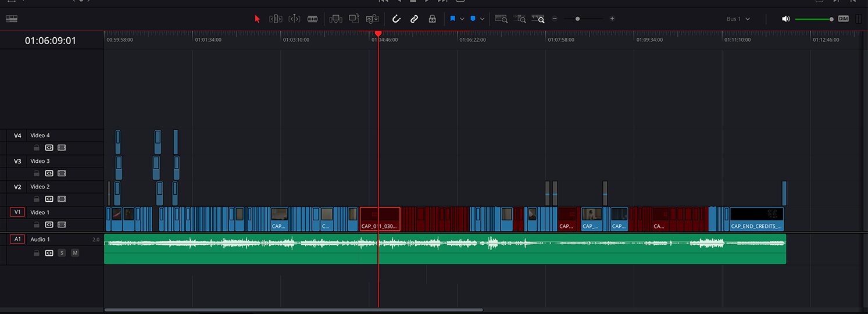868x314 pixels.
Task: Activate Trim Edit Mode tool
Action: click(276, 19)
